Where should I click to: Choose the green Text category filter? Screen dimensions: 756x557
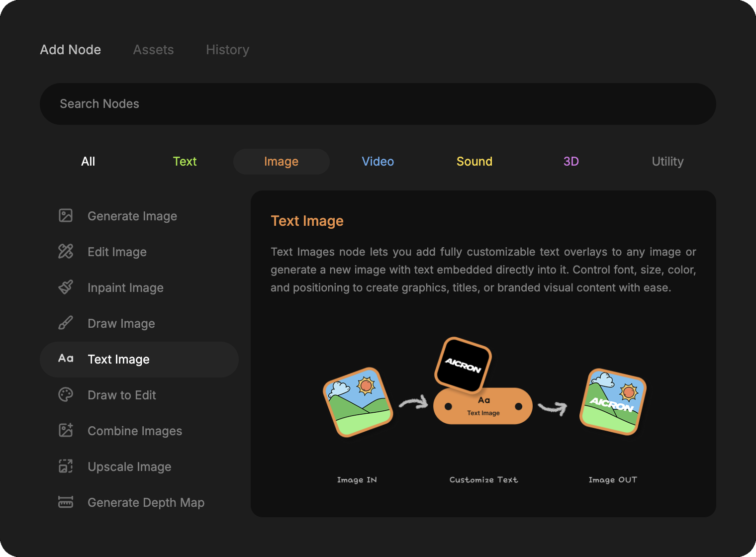click(185, 162)
